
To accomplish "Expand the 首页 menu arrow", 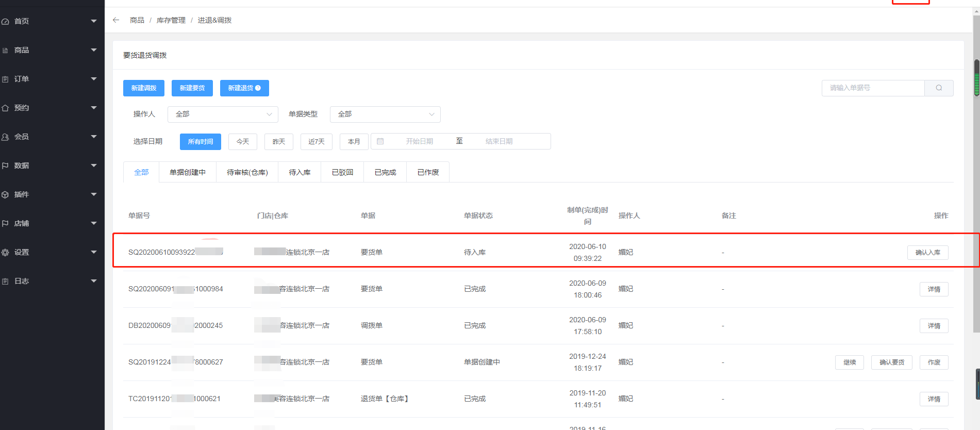I will coord(94,21).
